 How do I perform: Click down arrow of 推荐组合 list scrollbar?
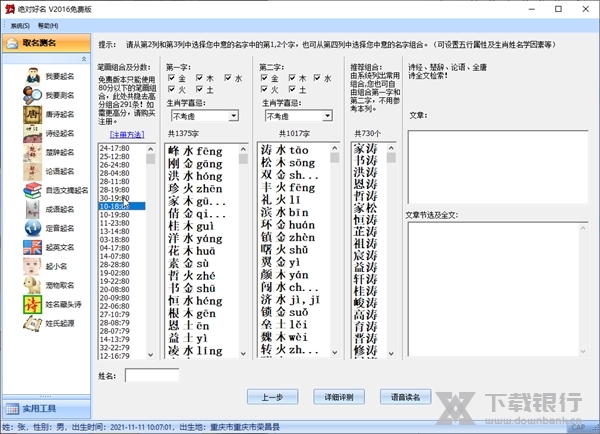point(391,353)
